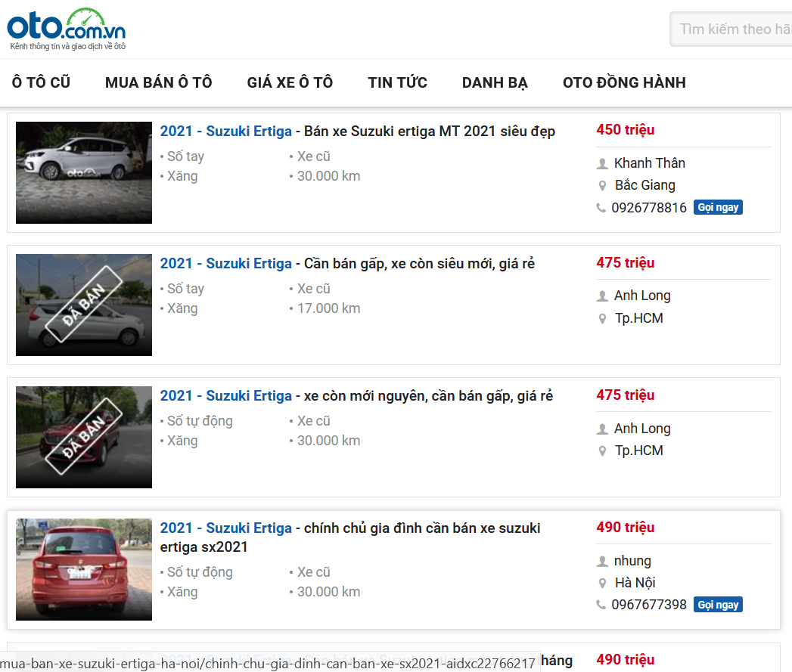Click the phone icon next to 0926778816
The width and height of the screenshot is (792, 672).
(x=601, y=208)
